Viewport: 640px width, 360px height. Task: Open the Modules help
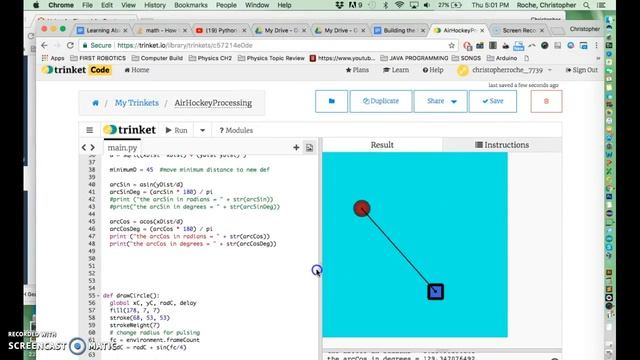click(x=236, y=130)
